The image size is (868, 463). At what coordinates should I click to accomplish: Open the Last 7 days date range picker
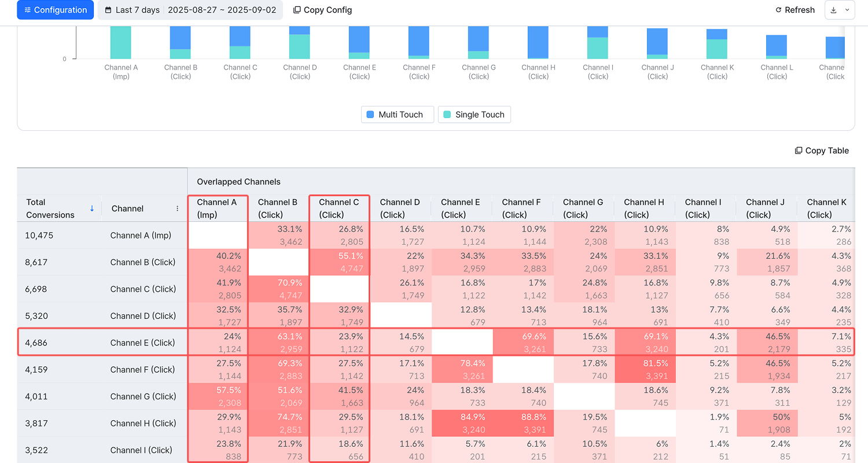[x=190, y=10]
